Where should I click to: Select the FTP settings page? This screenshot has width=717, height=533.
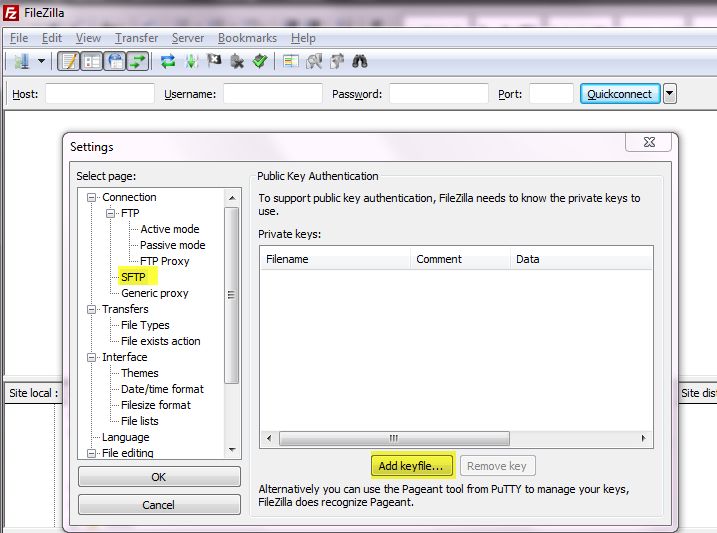click(x=130, y=213)
